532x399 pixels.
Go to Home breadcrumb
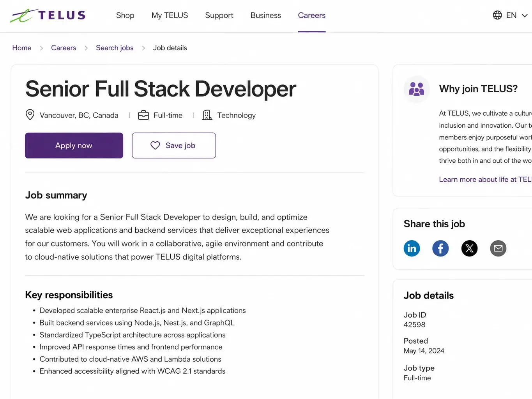click(x=22, y=48)
